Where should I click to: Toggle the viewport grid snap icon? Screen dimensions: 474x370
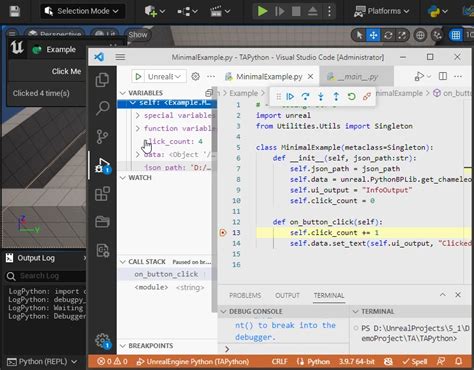pyautogui.click(x=455, y=35)
